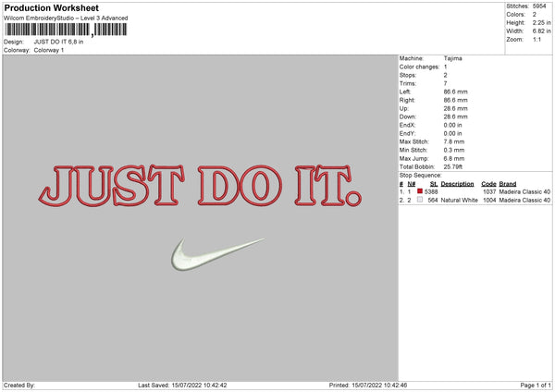Click the Trims value "7"
Image resolution: width=555 pixels, height=392 pixels.
(445, 83)
